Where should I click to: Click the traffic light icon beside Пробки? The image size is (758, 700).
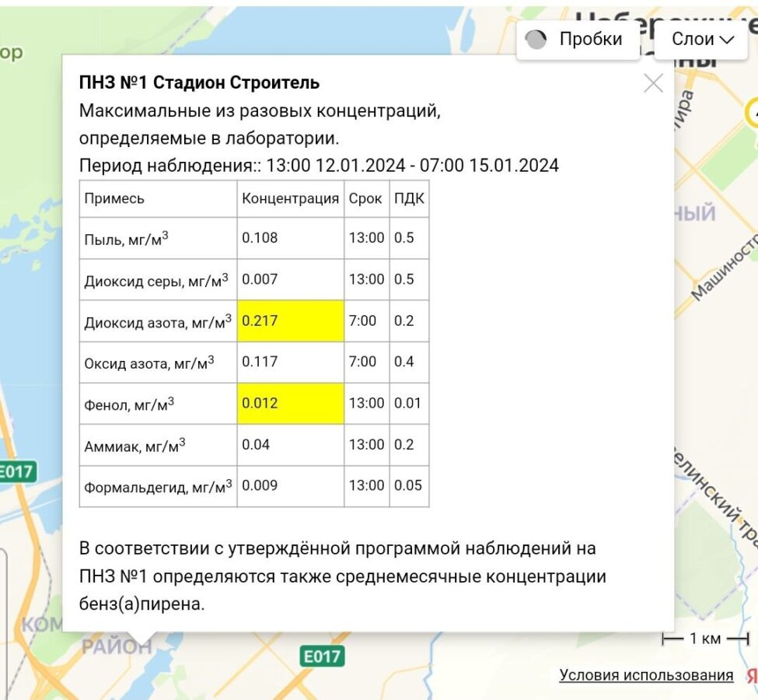[x=536, y=40]
